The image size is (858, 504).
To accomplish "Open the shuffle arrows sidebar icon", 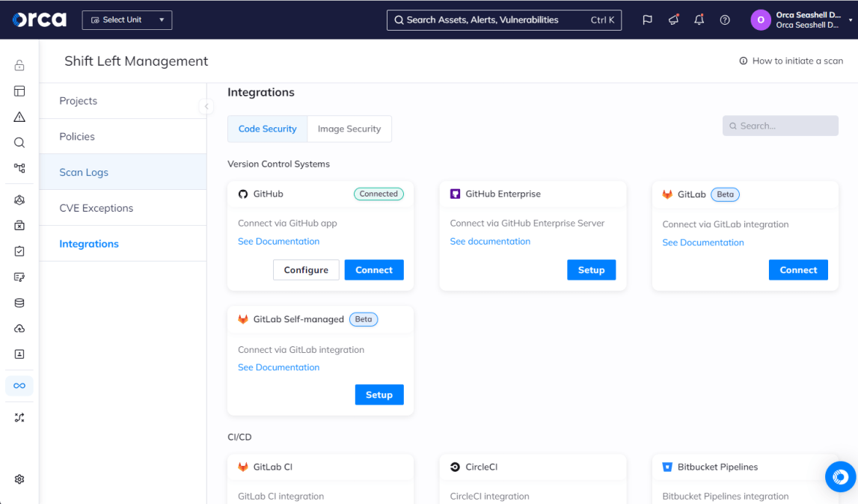I will coord(19,417).
